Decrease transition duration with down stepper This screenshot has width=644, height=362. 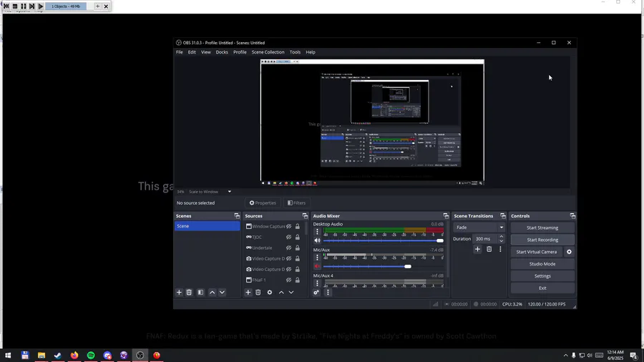501,241
